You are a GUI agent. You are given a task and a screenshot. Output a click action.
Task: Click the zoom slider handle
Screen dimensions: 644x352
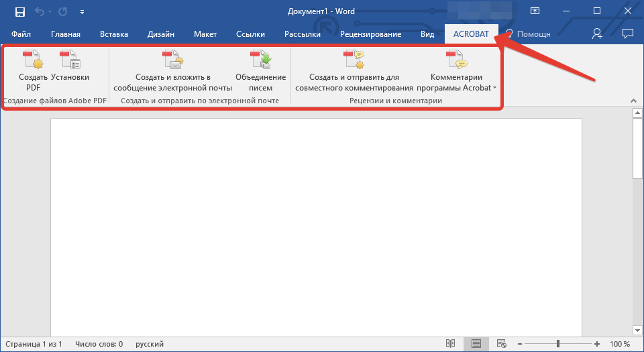pos(558,344)
